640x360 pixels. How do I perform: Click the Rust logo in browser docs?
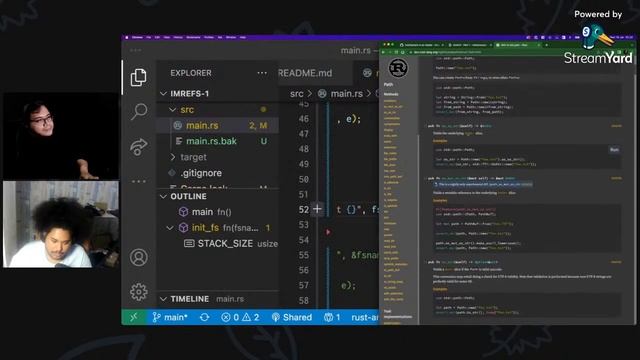(x=398, y=68)
